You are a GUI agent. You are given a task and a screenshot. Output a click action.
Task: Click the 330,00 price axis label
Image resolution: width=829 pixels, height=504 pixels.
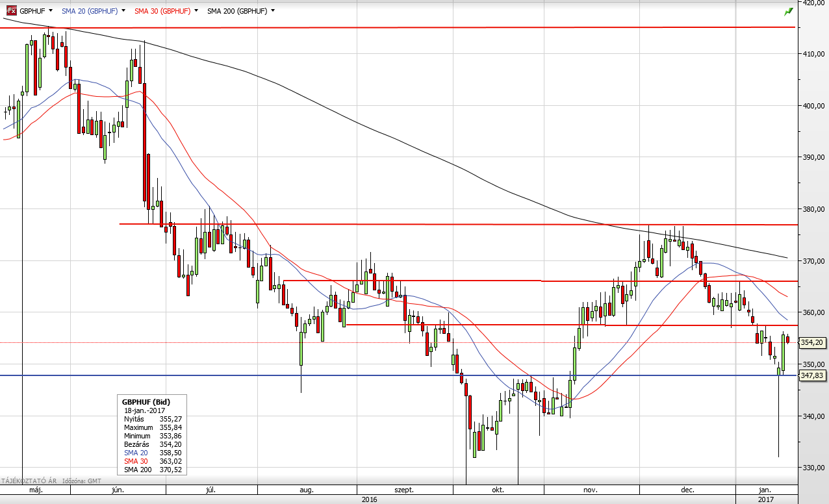tap(814, 468)
